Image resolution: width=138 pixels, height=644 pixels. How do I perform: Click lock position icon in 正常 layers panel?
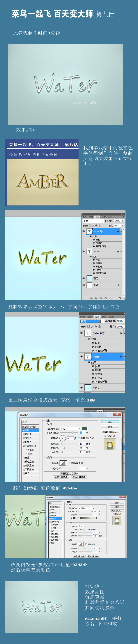click(x=96, y=226)
